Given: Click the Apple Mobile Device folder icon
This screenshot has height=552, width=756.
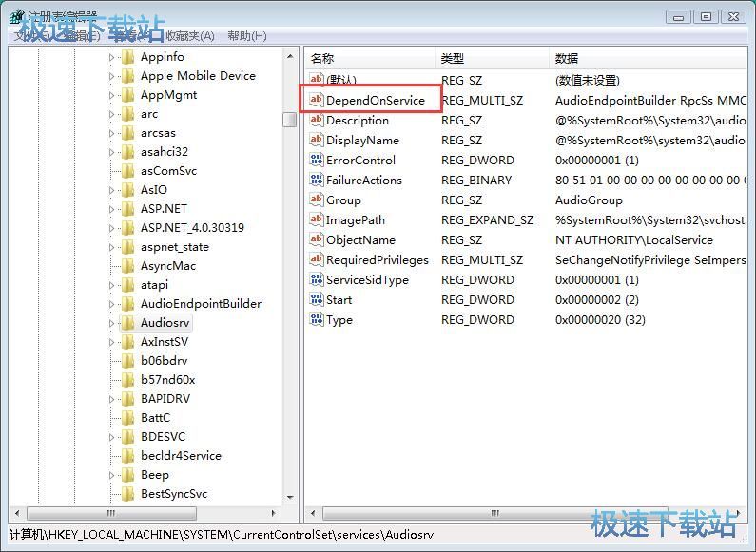Looking at the screenshot, I should click(127, 76).
